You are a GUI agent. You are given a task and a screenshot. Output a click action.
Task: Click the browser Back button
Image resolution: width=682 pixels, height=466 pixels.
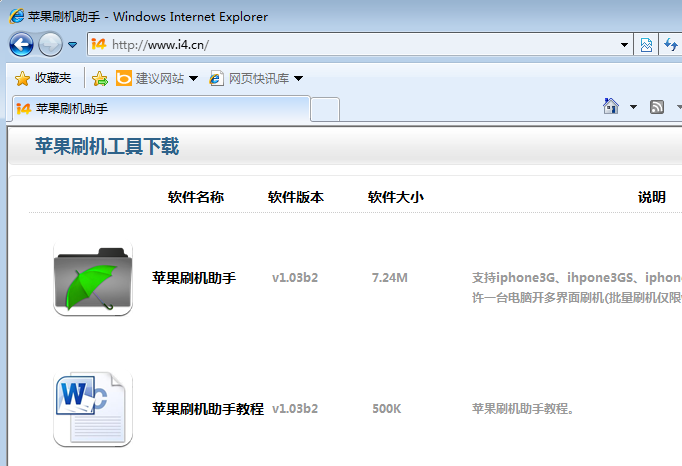22,44
